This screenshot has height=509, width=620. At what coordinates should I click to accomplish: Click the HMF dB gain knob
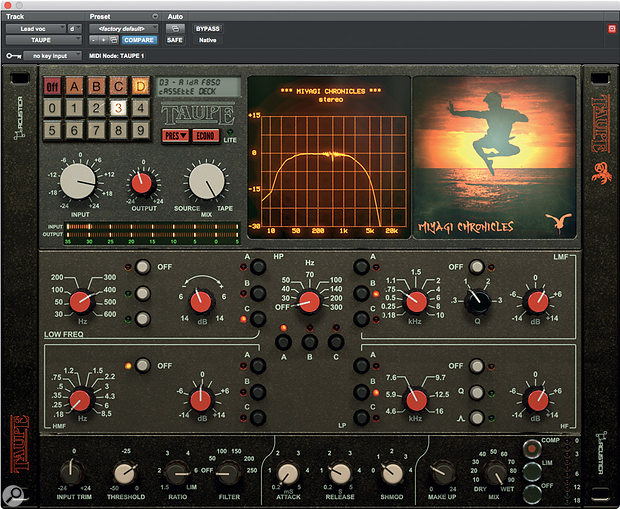pyautogui.click(x=201, y=400)
